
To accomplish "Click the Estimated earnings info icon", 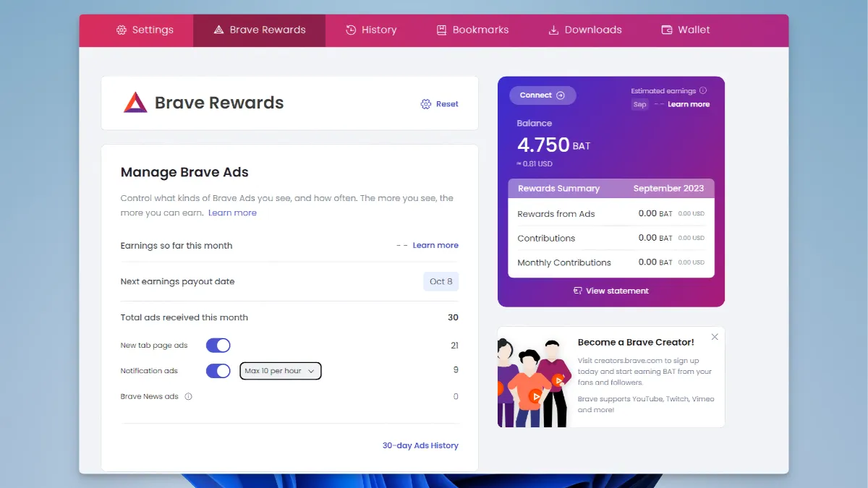I will tap(703, 91).
